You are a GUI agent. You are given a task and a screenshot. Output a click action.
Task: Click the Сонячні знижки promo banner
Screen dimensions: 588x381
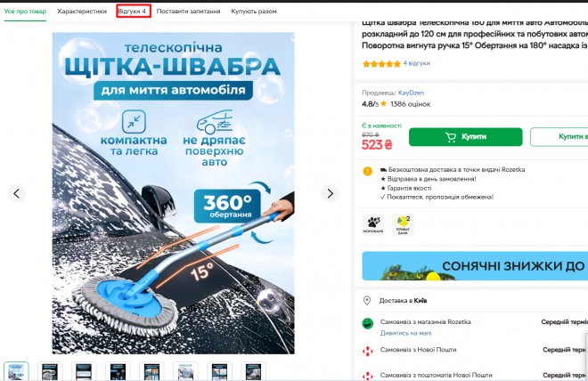(x=475, y=266)
